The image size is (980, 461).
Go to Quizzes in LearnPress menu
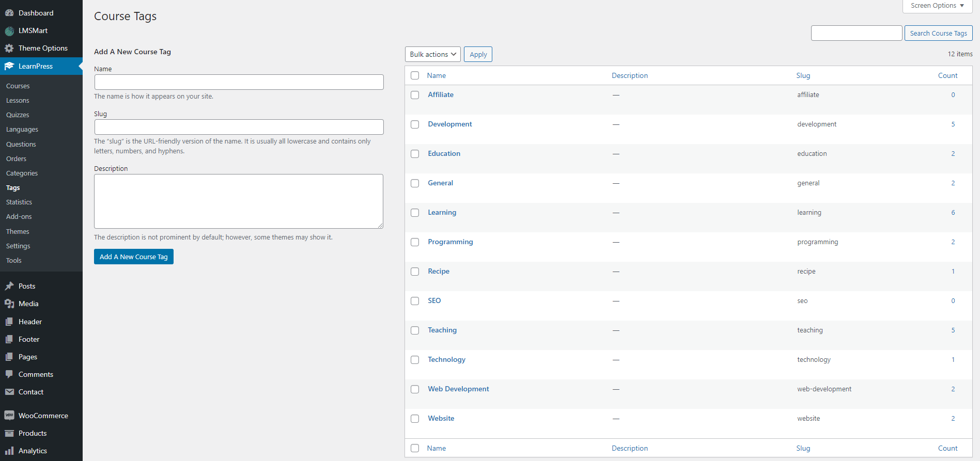pyautogui.click(x=18, y=115)
